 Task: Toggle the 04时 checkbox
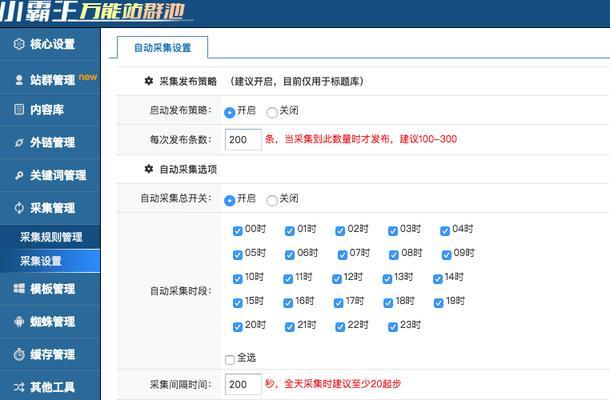pyautogui.click(x=445, y=231)
